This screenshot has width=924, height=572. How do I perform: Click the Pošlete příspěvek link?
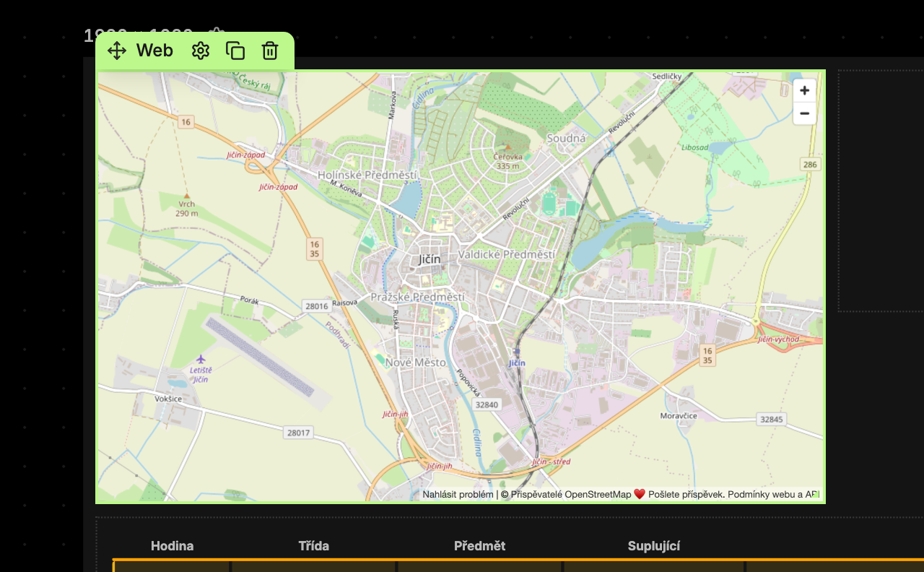686,495
